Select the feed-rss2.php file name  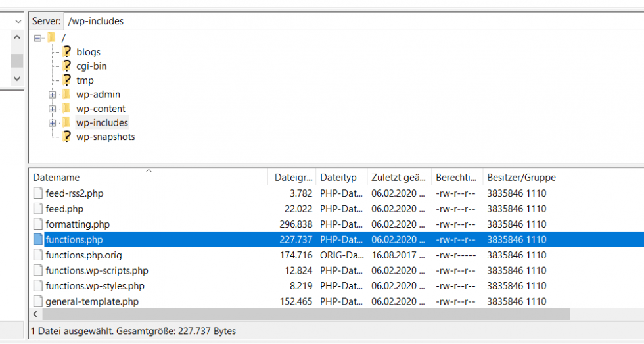point(74,193)
